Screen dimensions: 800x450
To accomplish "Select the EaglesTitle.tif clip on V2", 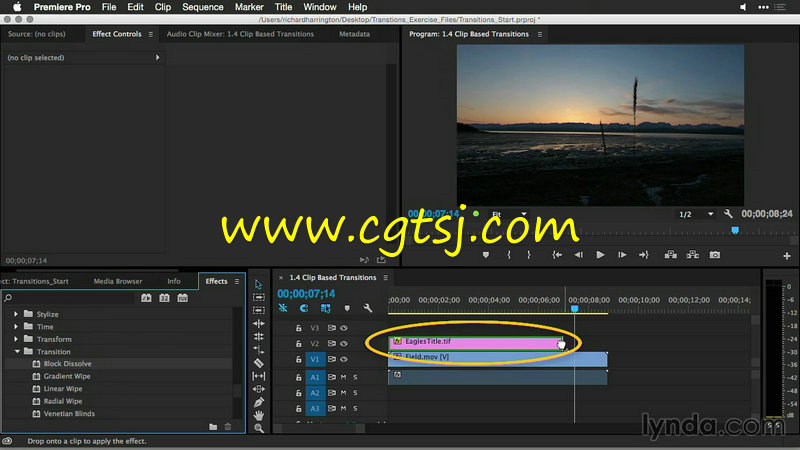I will (476, 342).
